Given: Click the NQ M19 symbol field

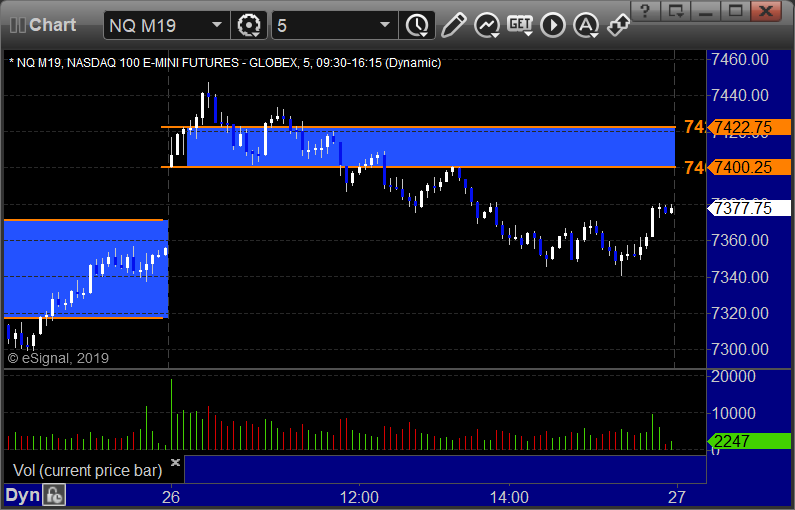Looking at the screenshot, I should pos(166,25).
